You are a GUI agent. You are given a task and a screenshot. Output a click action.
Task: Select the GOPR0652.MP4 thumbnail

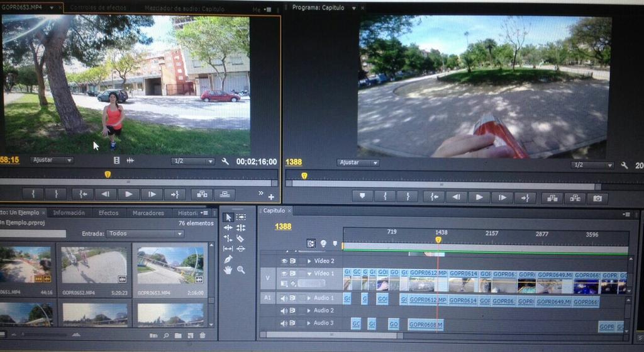point(94,266)
